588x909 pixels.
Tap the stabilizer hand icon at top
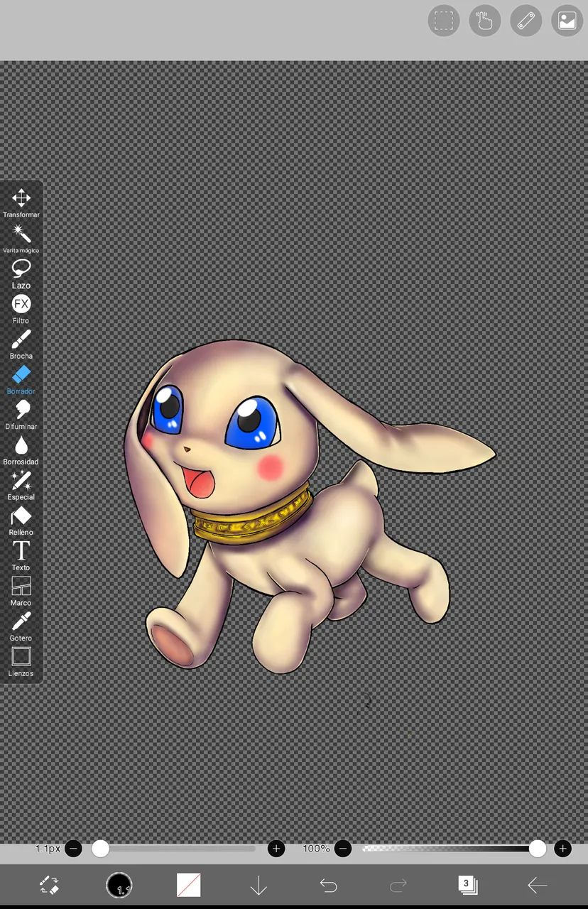click(x=485, y=21)
